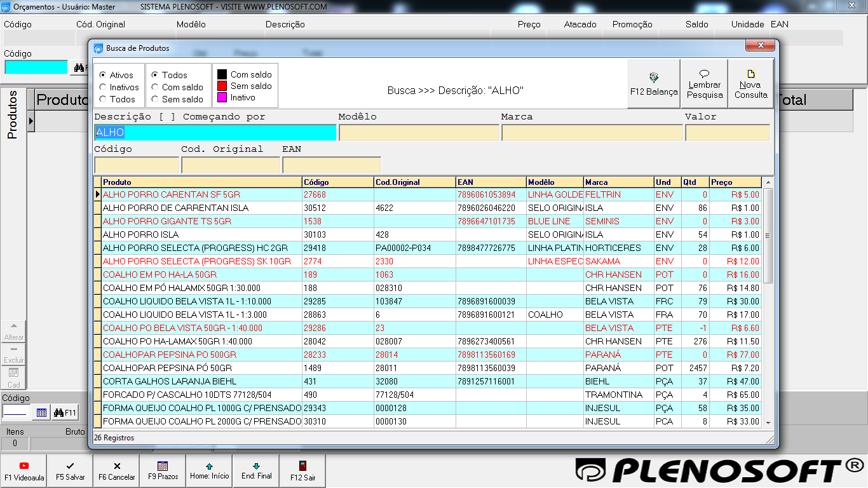Select row CORTA GALHOS LARANJA BIEHL
Viewport: 868px width, 488px height.
click(431, 381)
